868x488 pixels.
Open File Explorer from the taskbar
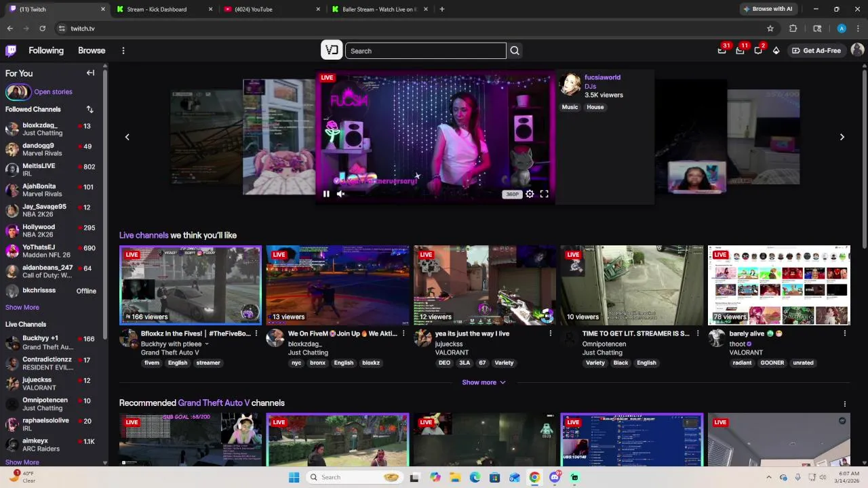pos(455,477)
